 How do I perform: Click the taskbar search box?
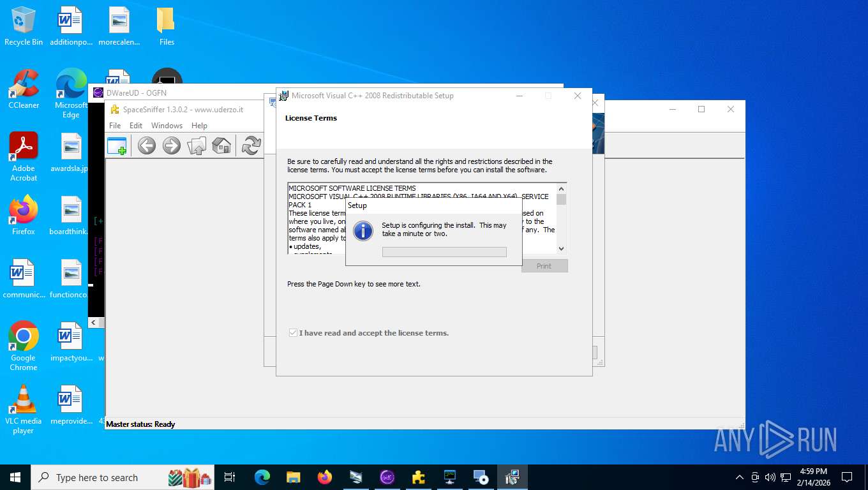pyautogui.click(x=123, y=477)
